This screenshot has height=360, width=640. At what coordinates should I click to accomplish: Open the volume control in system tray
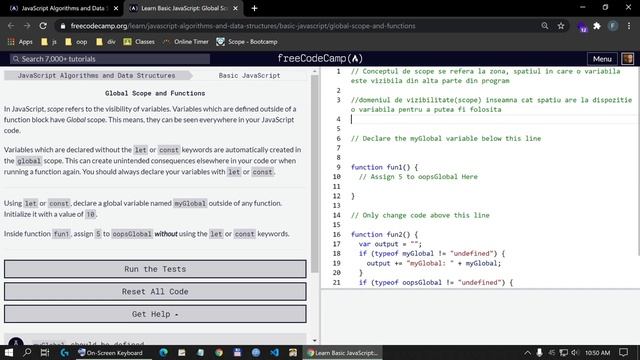575,353
